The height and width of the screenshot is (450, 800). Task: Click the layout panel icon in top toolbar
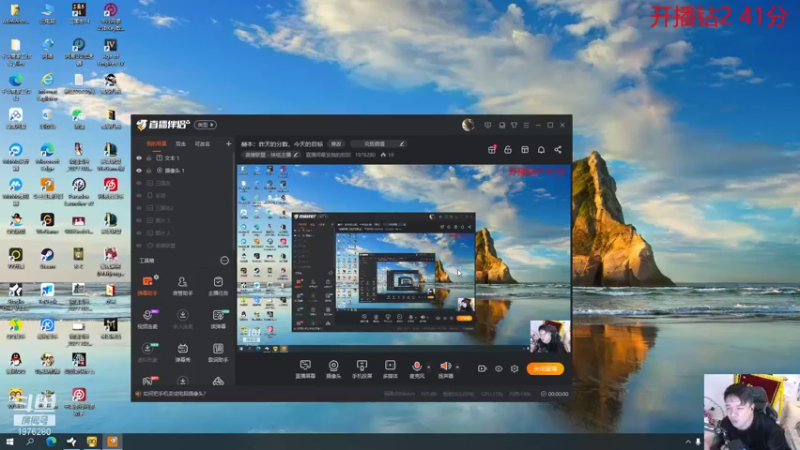(x=524, y=149)
